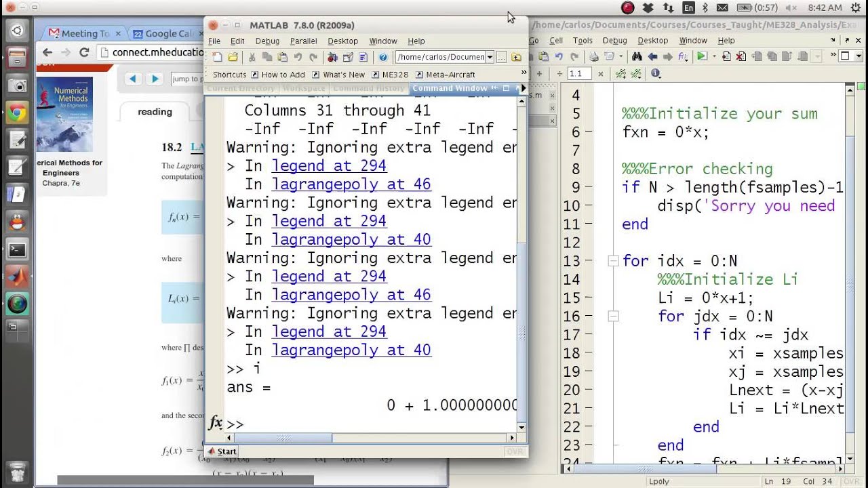
Task: Click Cut scissors icon in MATLAB toolbar
Action: click(x=252, y=58)
